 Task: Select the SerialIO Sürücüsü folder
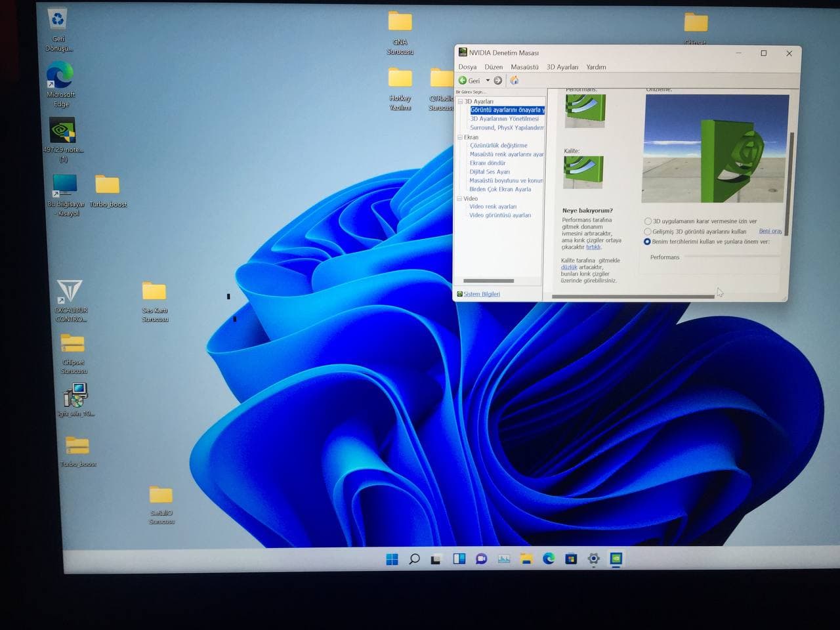[161, 505]
